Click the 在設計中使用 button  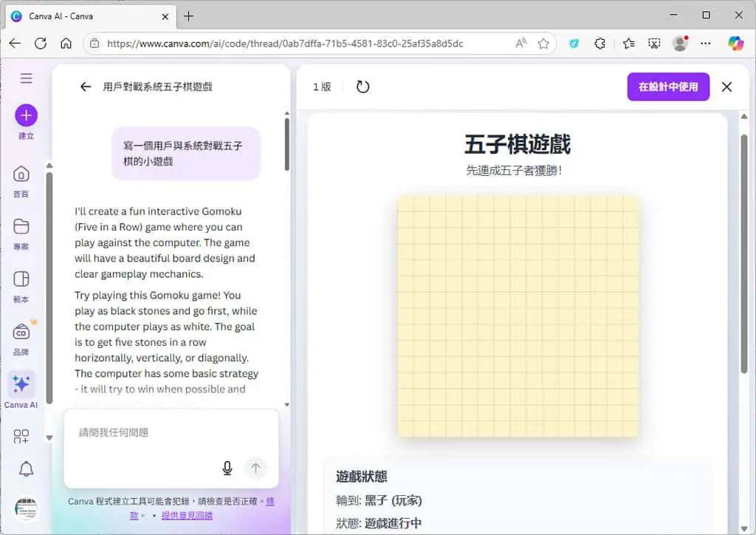tap(668, 87)
